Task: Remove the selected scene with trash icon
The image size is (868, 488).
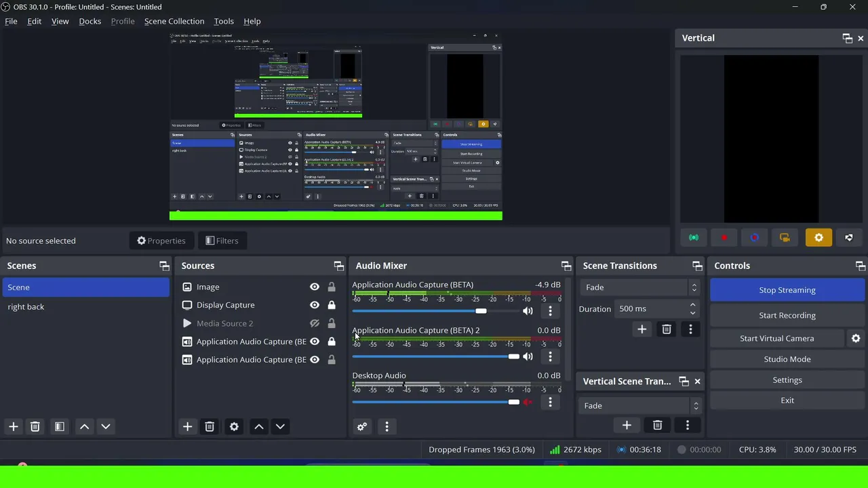Action: click(35, 426)
